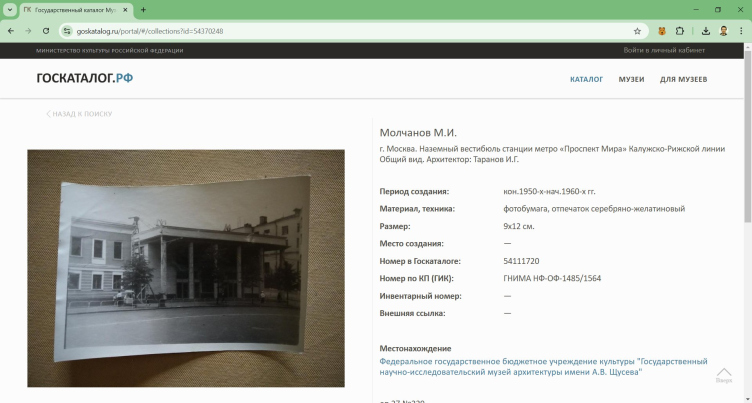Screen dimensions: 752x403
Task: Click the 'Вверх' scroll-to-top arrow
Action: click(x=724, y=375)
